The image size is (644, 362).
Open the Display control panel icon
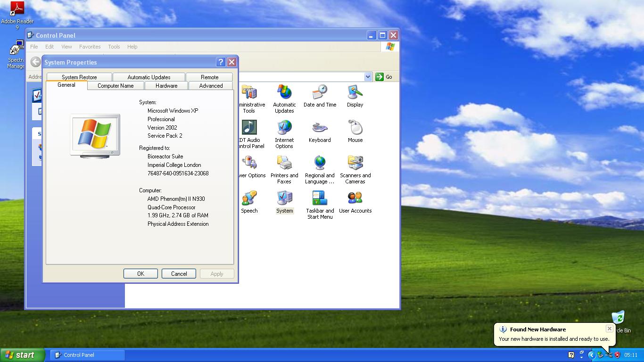pyautogui.click(x=355, y=96)
